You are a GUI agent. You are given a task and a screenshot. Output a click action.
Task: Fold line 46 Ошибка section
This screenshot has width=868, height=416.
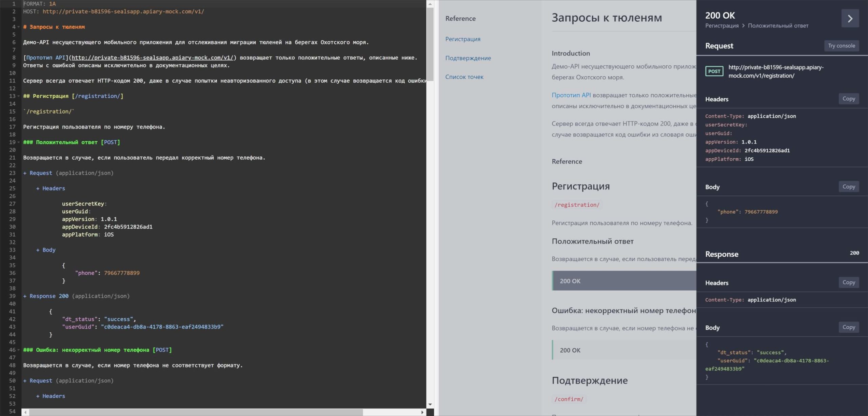[19, 350]
